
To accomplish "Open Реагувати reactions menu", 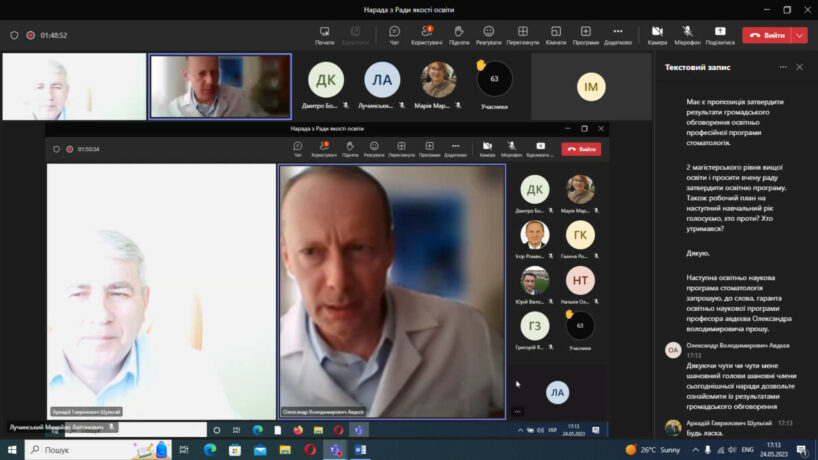I will click(488, 35).
